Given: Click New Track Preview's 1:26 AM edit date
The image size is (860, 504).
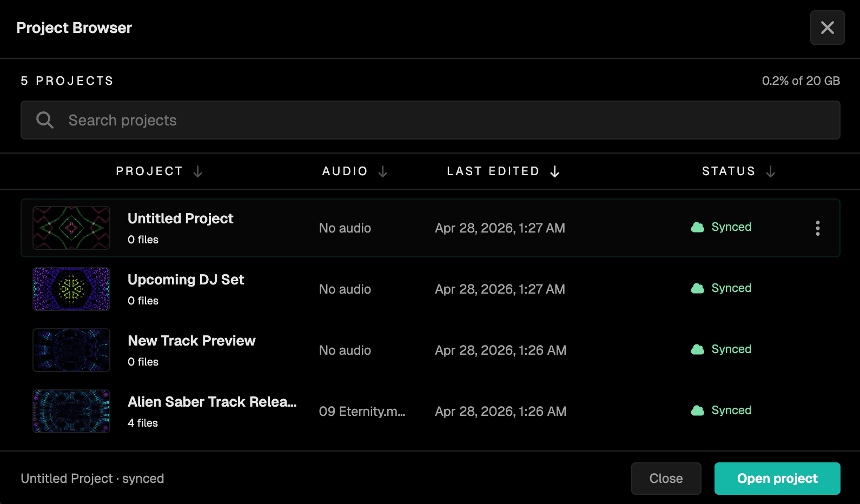Looking at the screenshot, I should point(500,350).
